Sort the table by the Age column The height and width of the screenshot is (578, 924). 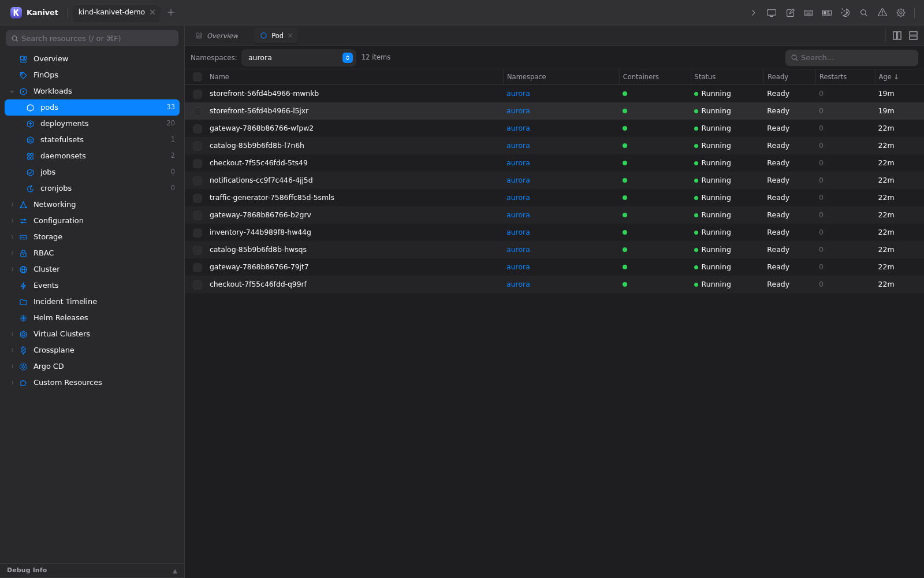point(888,77)
